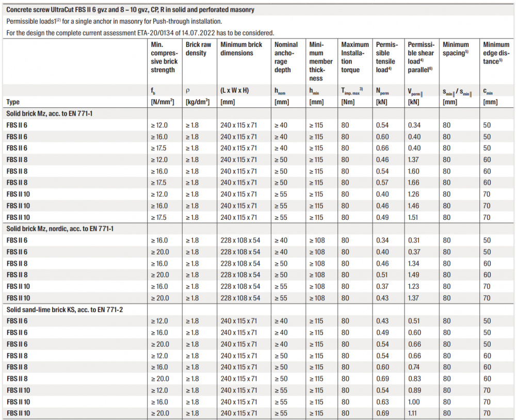516x420 pixels.
Task: Click shear load value 1.46
Action: click(x=413, y=206)
